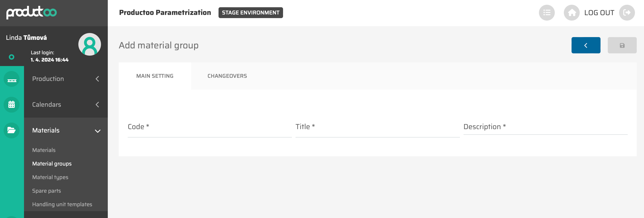Open the list menu icon in header
Screen dimensions: 644x218
point(546,12)
